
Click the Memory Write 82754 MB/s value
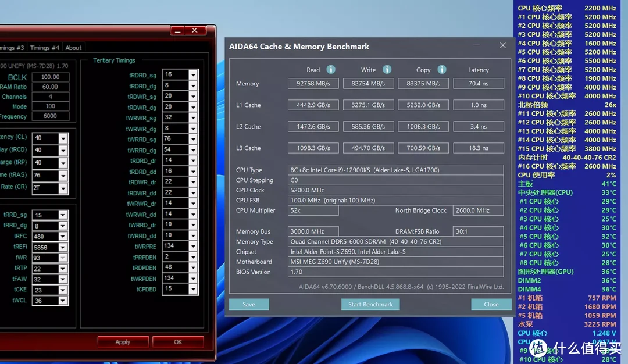pos(369,83)
